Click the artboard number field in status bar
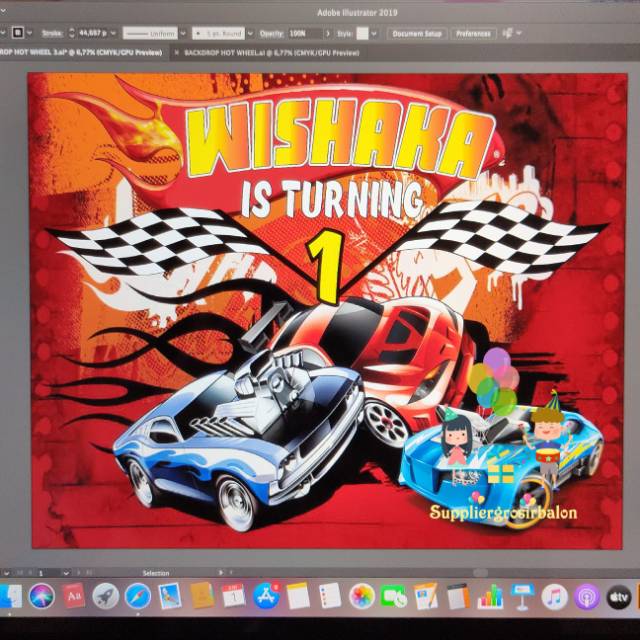Image resolution: width=640 pixels, height=640 pixels. tap(47, 573)
